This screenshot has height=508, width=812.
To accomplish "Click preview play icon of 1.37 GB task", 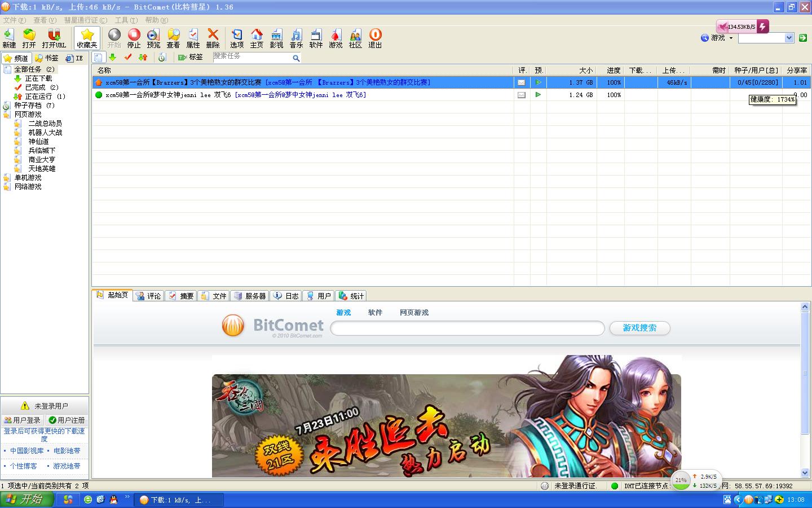I will click(539, 82).
